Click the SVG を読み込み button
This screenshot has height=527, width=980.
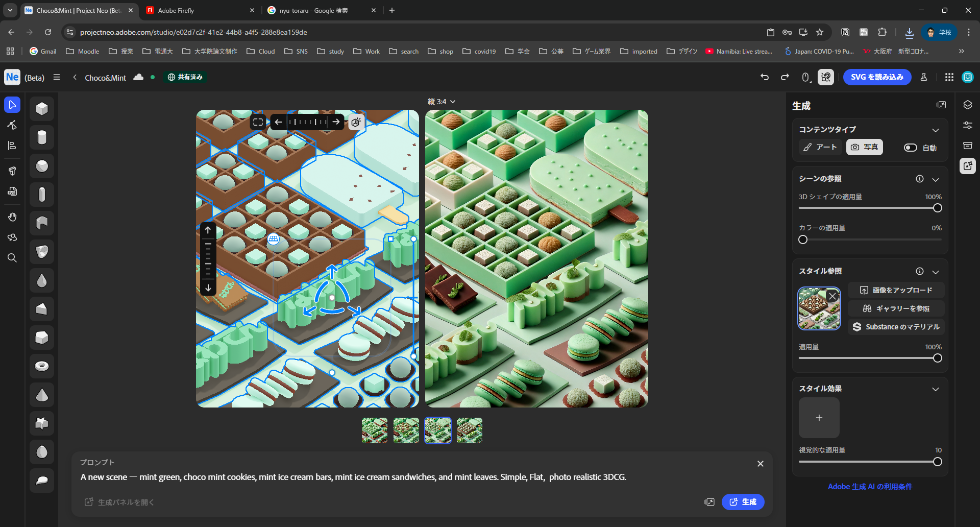877,77
